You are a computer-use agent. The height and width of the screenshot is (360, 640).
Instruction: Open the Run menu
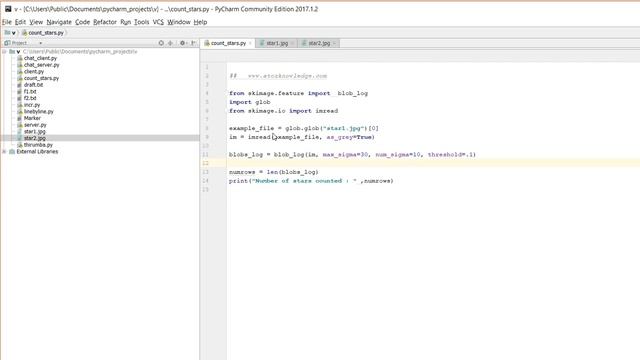(125, 22)
